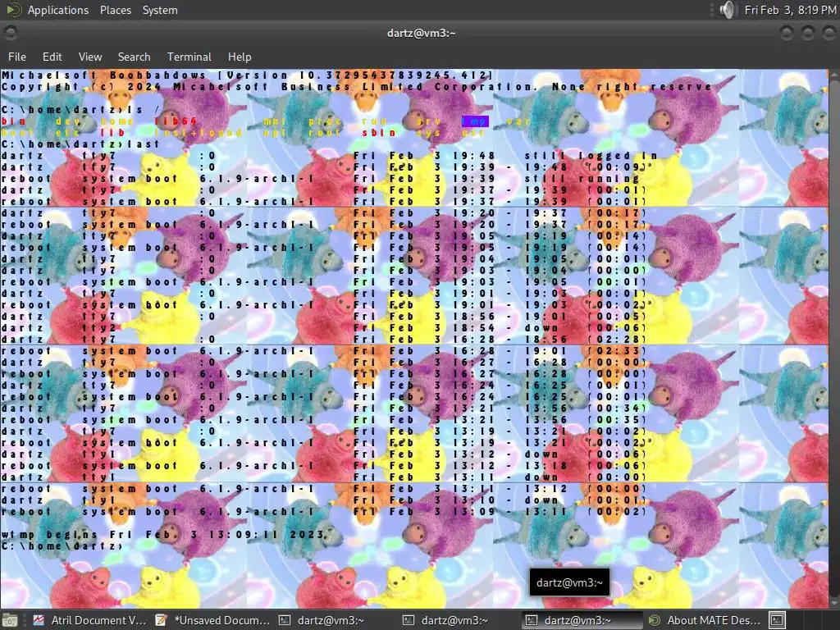Open the File menu in the terminal

coord(17,57)
